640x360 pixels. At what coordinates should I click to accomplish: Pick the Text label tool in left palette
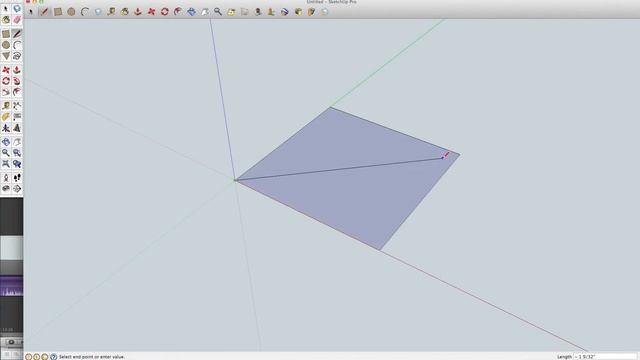[x=17, y=117]
